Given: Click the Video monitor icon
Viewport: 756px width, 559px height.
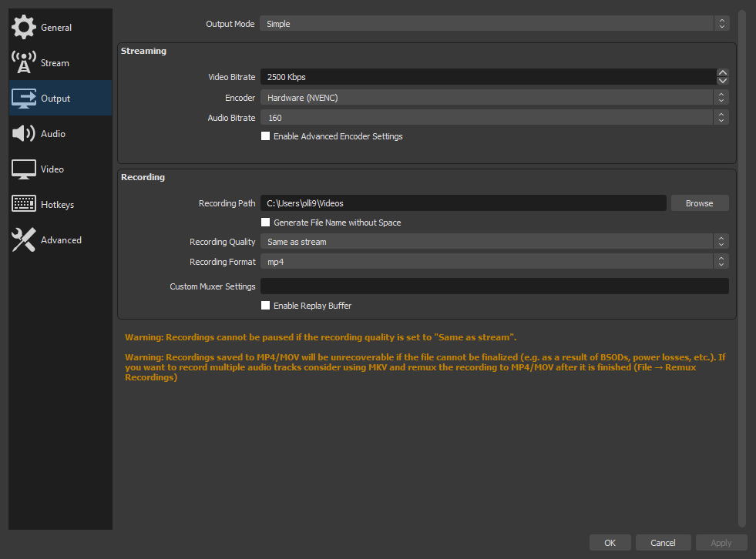Looking at the screenshot, I should click(x=24, y=169).
